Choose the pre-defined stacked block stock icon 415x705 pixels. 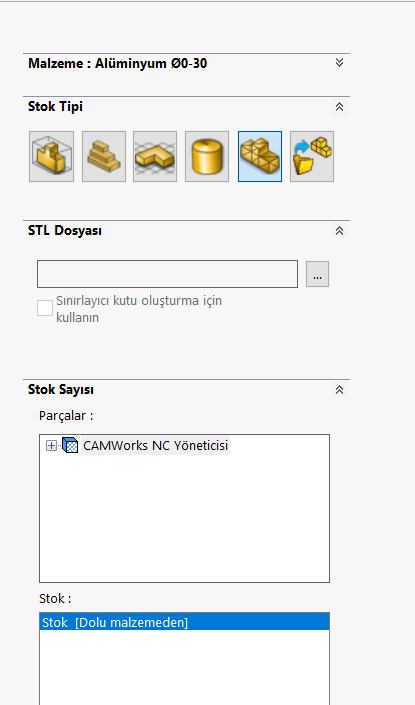(104, 156)
